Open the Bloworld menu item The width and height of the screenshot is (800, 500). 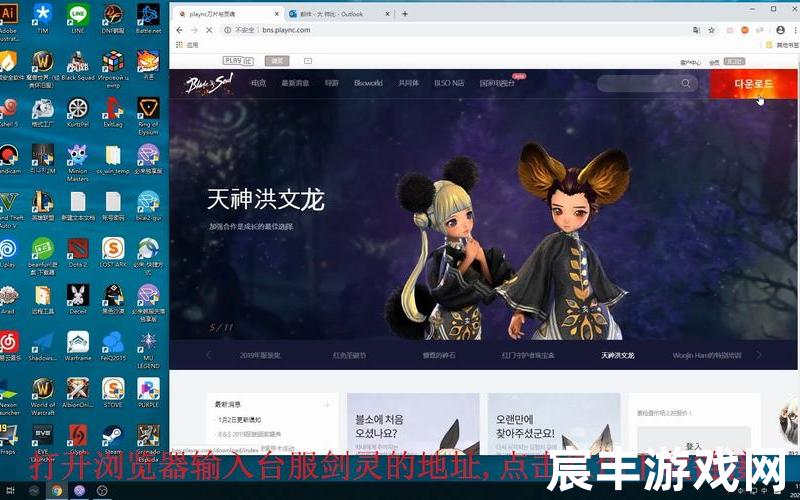click(368, 83)
